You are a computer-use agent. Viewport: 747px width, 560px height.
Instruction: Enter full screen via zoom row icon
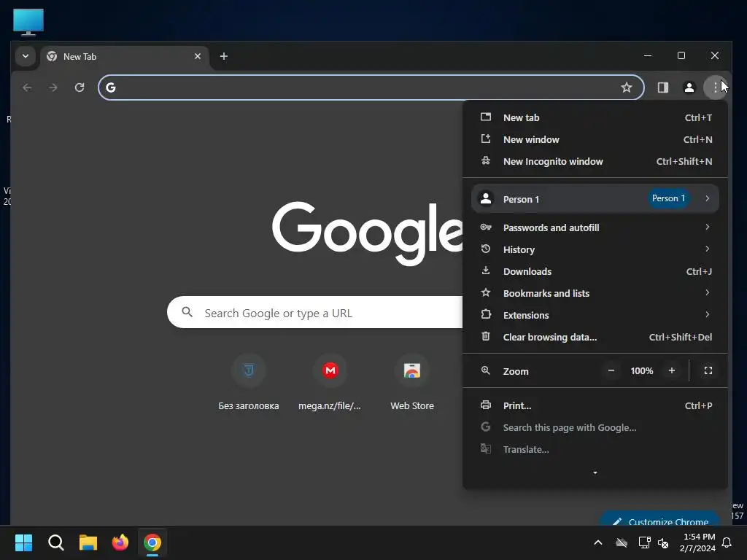(x=708, y=370)
